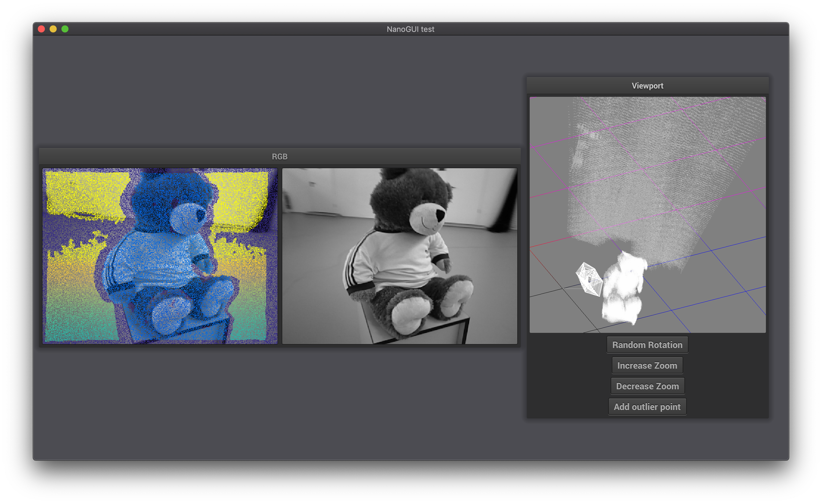Viewport: 822px width, 504px height.
Task: Click the green maximize window button
Action: point(65,29)
